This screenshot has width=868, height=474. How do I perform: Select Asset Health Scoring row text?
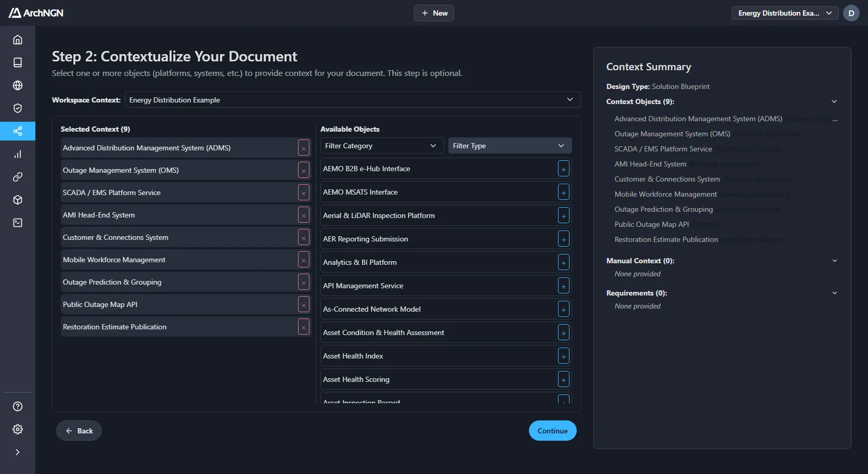(356, 379)
